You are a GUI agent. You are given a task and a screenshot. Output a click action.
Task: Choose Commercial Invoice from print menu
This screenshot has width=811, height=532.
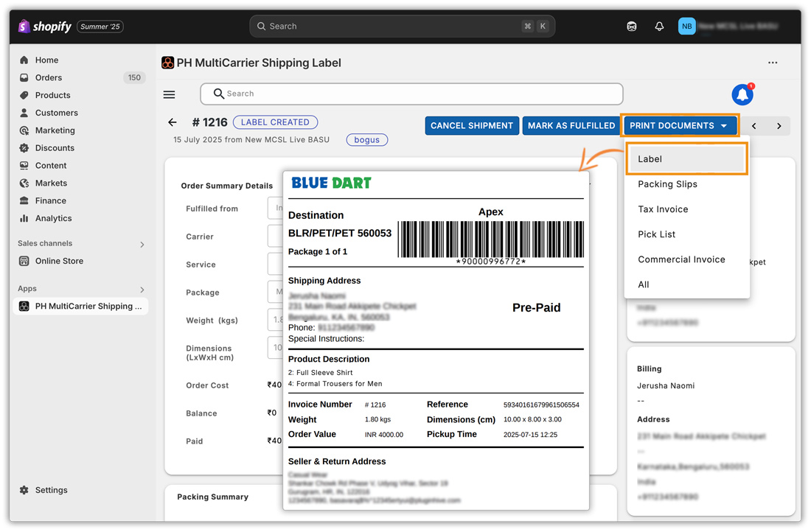click(686, 259)
